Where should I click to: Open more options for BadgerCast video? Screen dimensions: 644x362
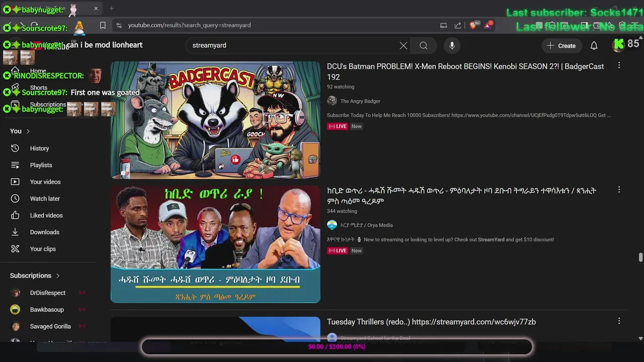(x=619, y=65)
